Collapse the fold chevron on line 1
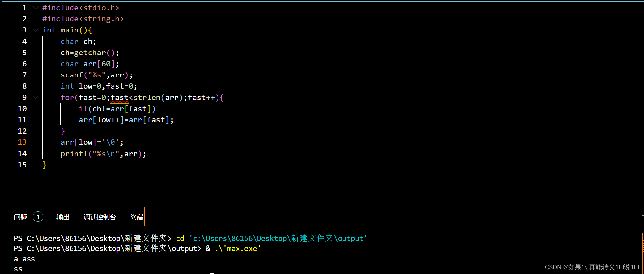Screen dimensions: 644x274 point(36,8)
